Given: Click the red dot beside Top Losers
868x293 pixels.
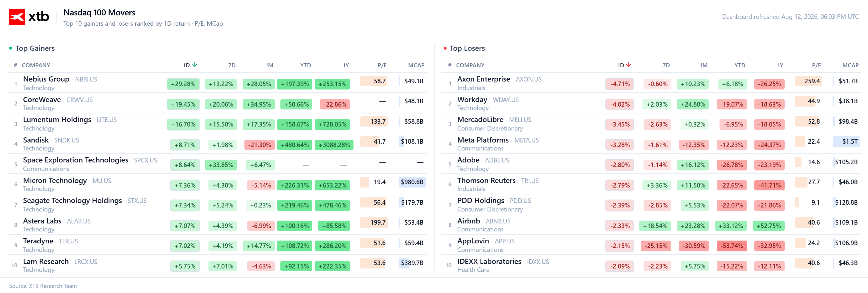Looking at the screenshot, I should [x=445, y=48].
